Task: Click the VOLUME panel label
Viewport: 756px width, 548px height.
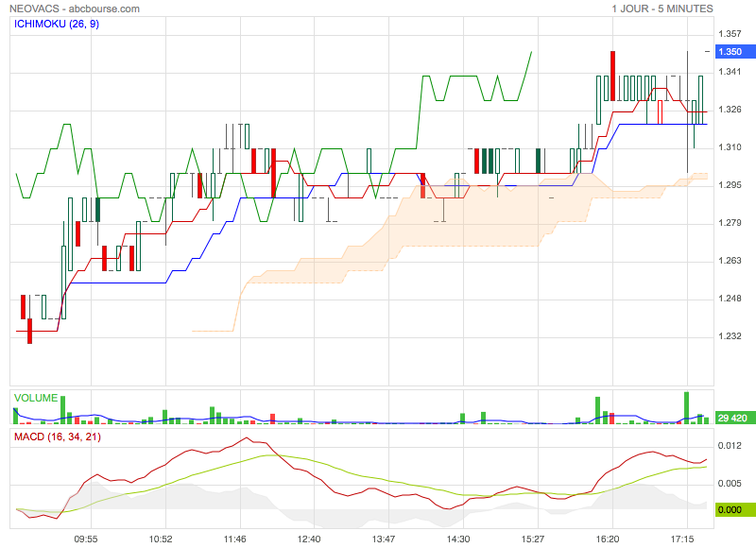Action: [36, 398]
